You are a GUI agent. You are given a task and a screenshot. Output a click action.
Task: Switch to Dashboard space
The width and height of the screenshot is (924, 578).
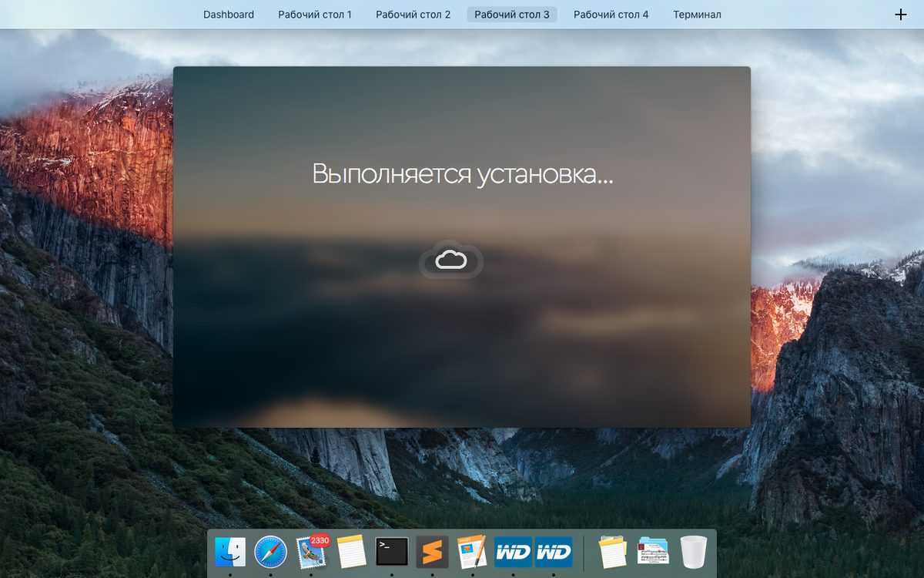click(229, 15)
